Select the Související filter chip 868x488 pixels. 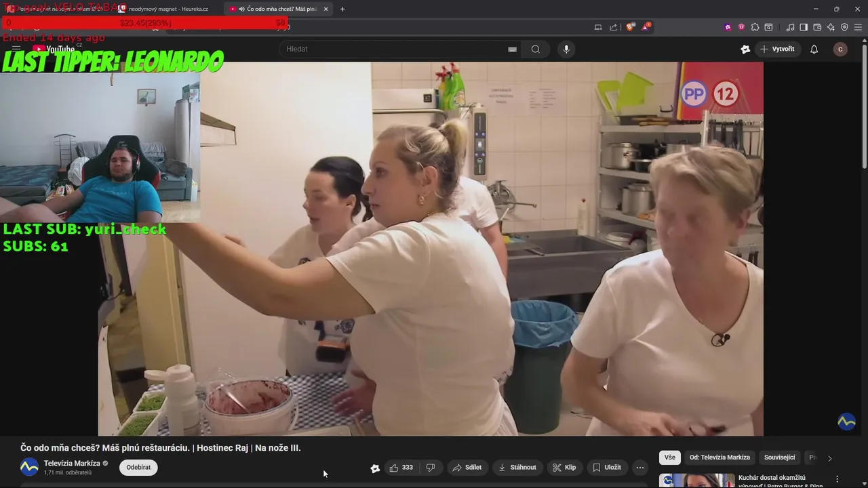(779, 457)
